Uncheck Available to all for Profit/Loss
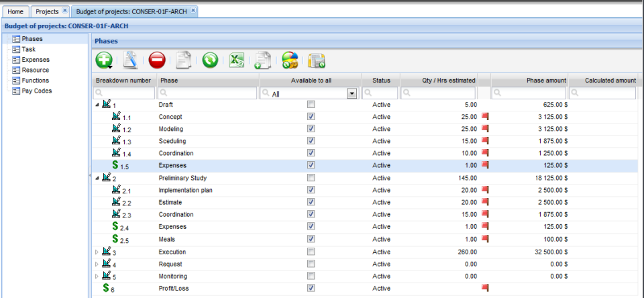 311,287
